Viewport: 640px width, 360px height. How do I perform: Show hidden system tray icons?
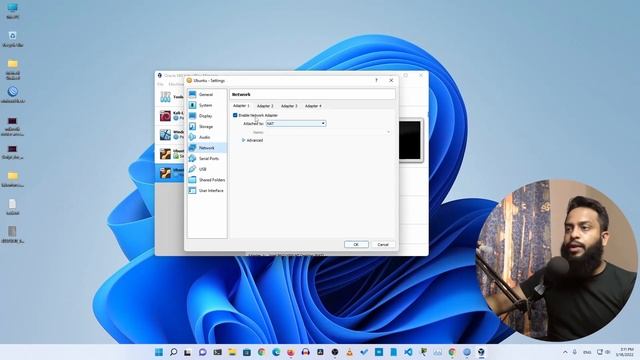coord(565,352)
